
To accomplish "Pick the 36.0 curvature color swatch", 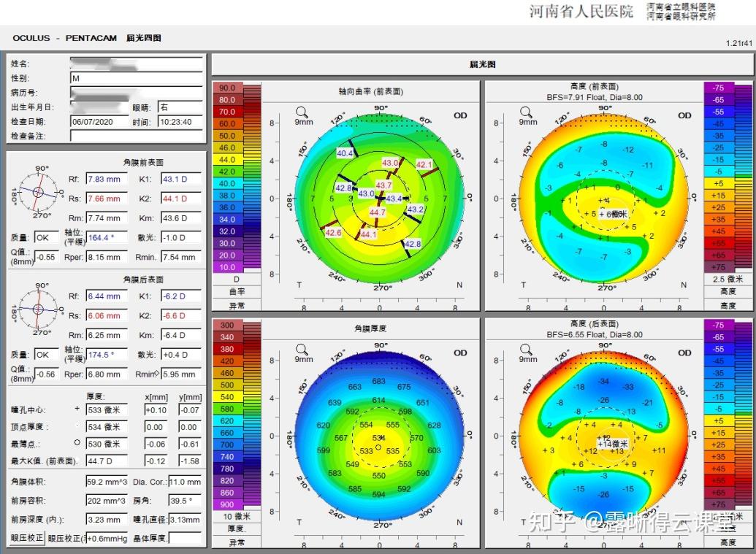I will [x=228, y=207].
